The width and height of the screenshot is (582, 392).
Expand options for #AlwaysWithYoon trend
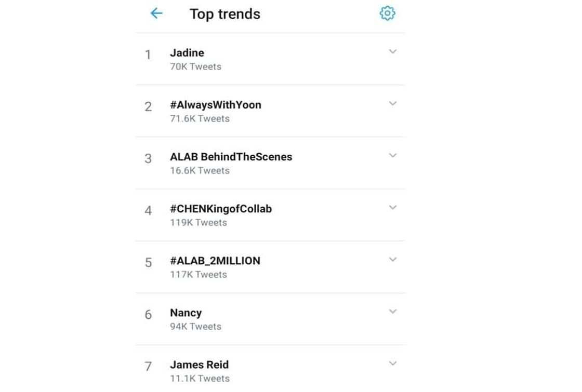point(393,103)
